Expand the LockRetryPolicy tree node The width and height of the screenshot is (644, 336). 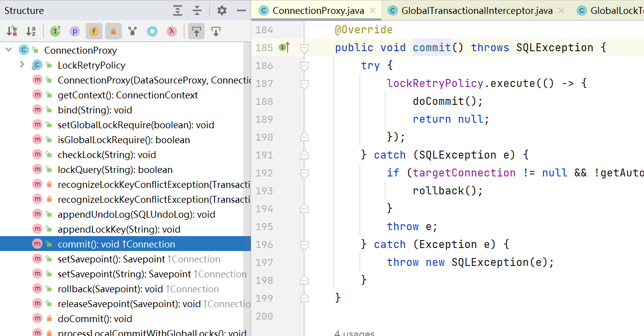[x=21, y=65]
